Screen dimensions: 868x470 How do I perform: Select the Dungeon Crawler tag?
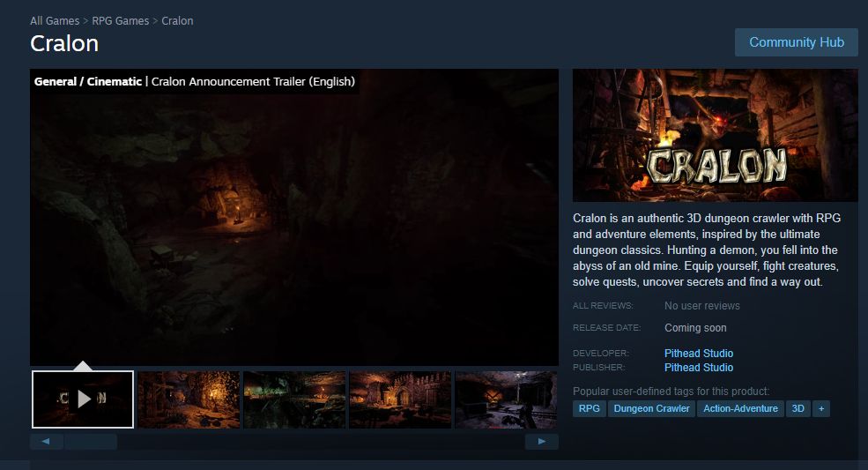point(651,408)
